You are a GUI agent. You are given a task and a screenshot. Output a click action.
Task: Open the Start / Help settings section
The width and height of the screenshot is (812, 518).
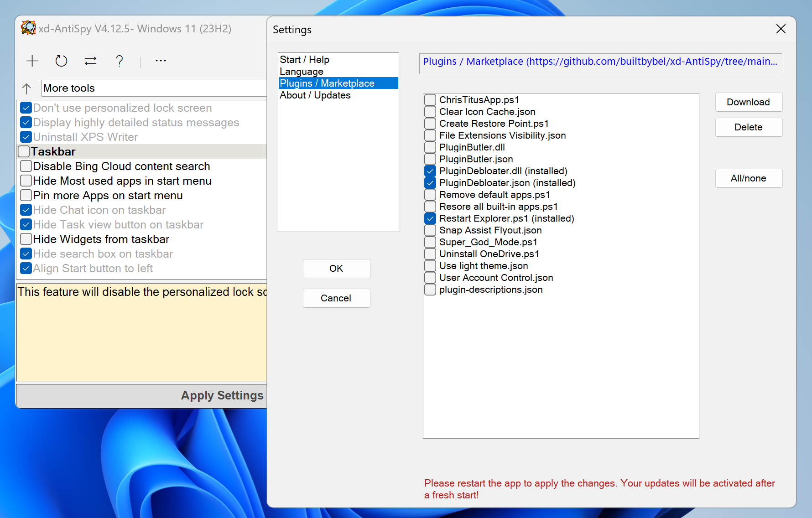(304, 60)
